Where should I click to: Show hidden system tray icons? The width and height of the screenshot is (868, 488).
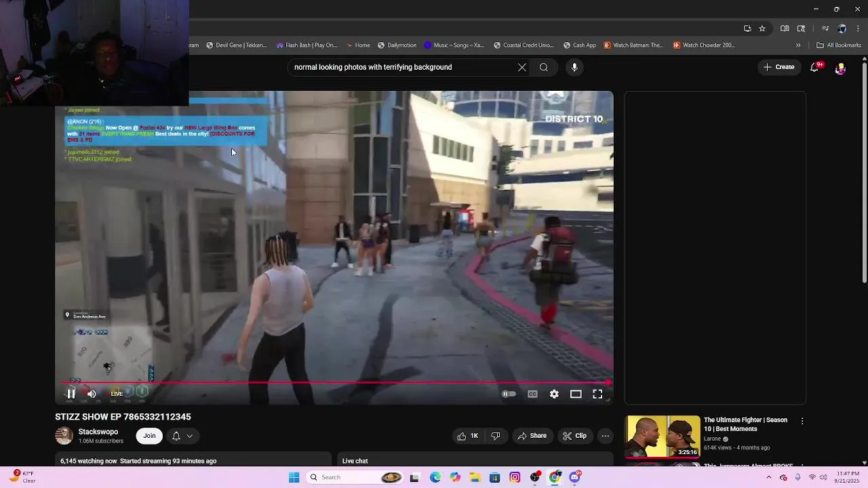pos(768,477)
